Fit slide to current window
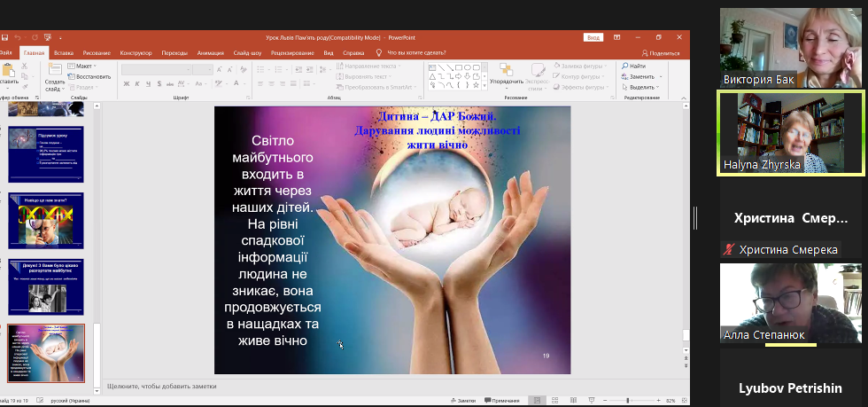 [685, 400]
